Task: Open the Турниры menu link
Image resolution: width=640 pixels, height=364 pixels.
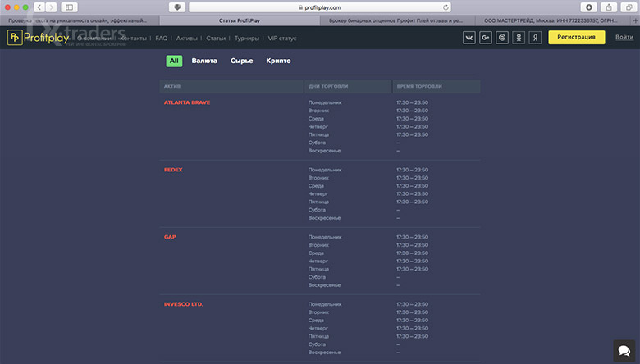Action: (246, 39)
